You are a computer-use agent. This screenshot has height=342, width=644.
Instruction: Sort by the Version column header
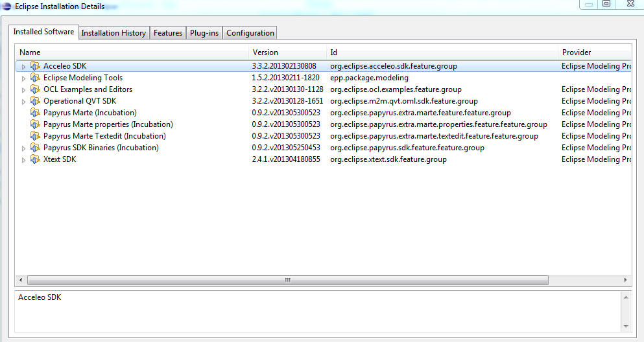tap(287, 52)
